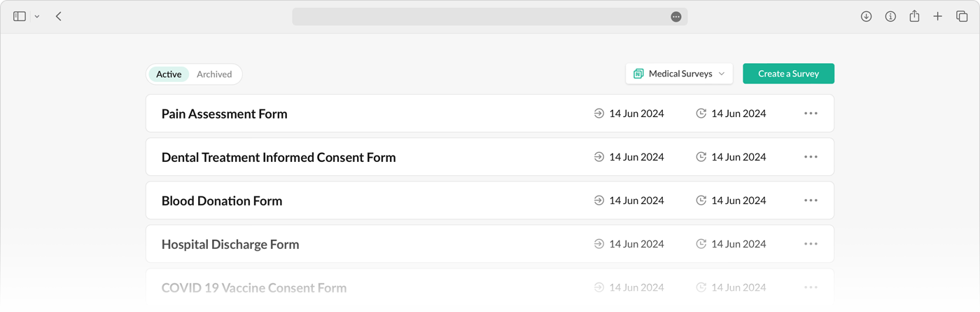Click the browser address bar field
The image size is (980, 312).
tap(483, 17)
